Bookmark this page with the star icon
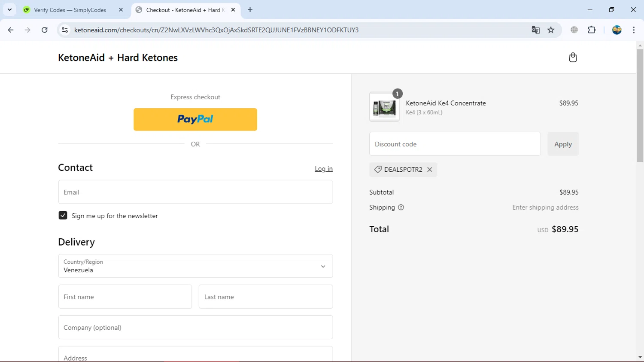 point(551,30)
